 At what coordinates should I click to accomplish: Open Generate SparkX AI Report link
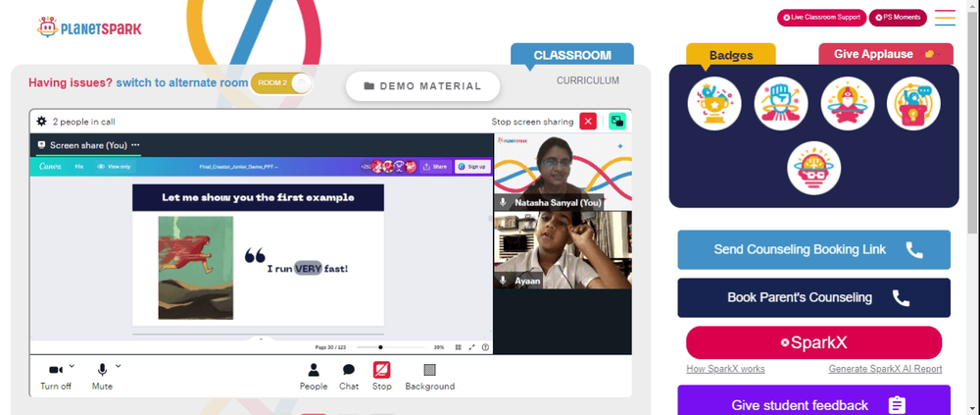click(x=885, y=369)
